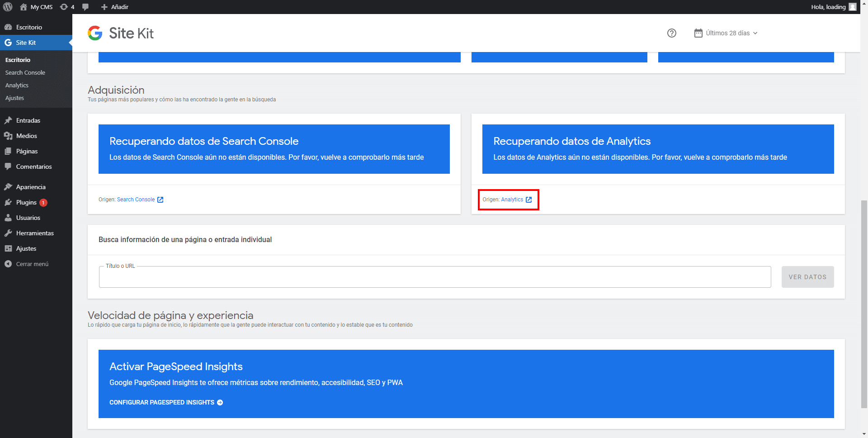Click CONFIGURAR PAGESPEED INSIGHTS link
Image resolution: width=868 pixels, height=438 pixels.
pos(166,402)
